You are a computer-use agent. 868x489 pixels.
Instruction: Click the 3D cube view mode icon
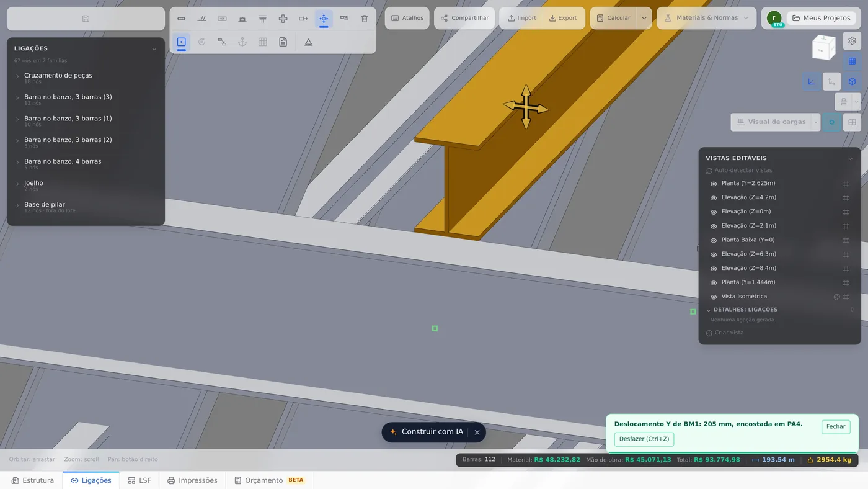852,81
